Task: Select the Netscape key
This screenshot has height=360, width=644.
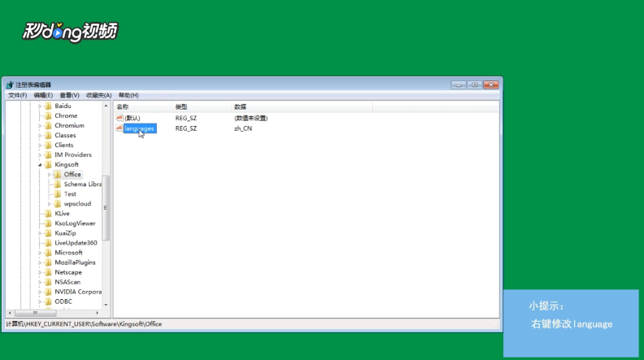Action: pyautogui.click(x=68, y=272)
